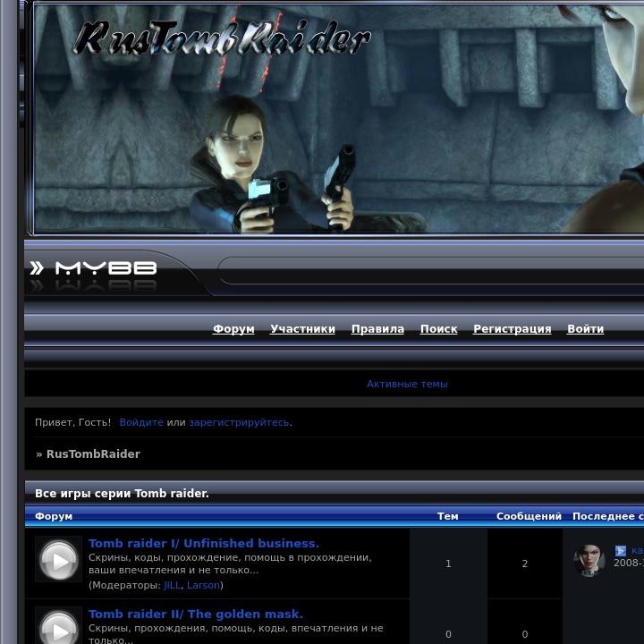Open the Активные темы link

(407, 384)
